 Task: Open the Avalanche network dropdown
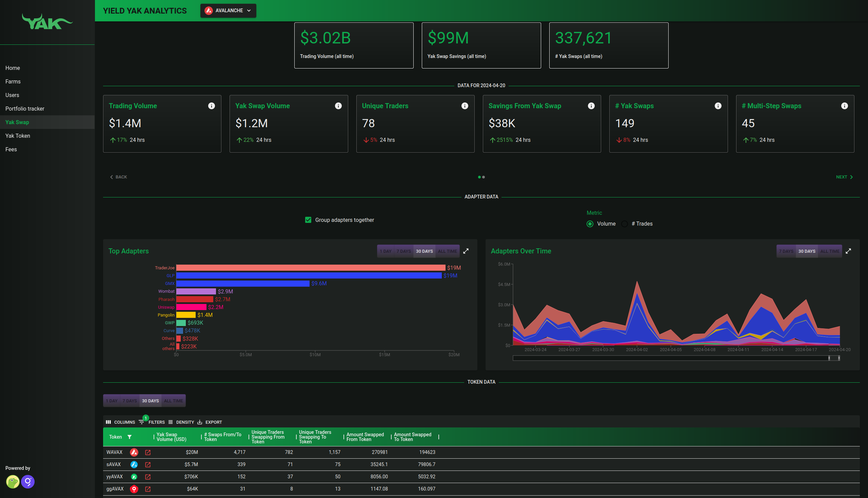point(228,10)
